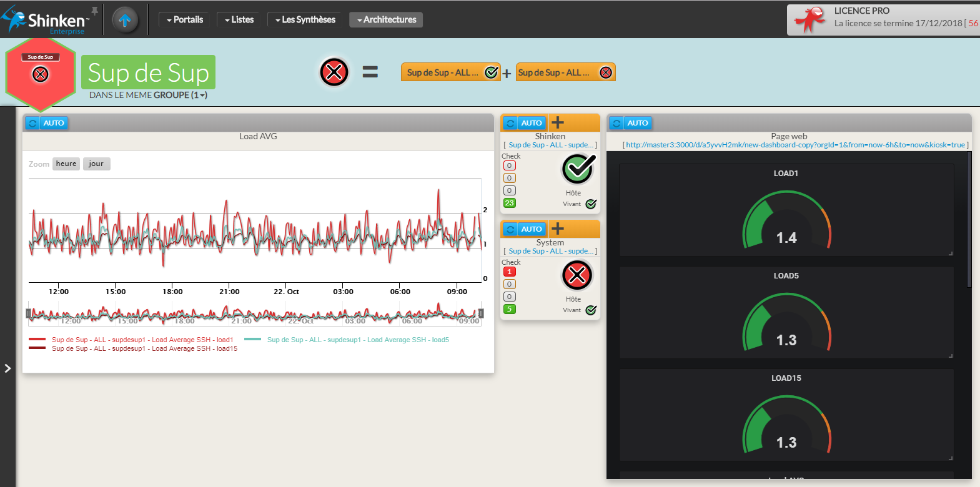The image size is (980, 487).
Task: Click the green OK checkmark in Shinken widget
Action: (x=578, y=169)
